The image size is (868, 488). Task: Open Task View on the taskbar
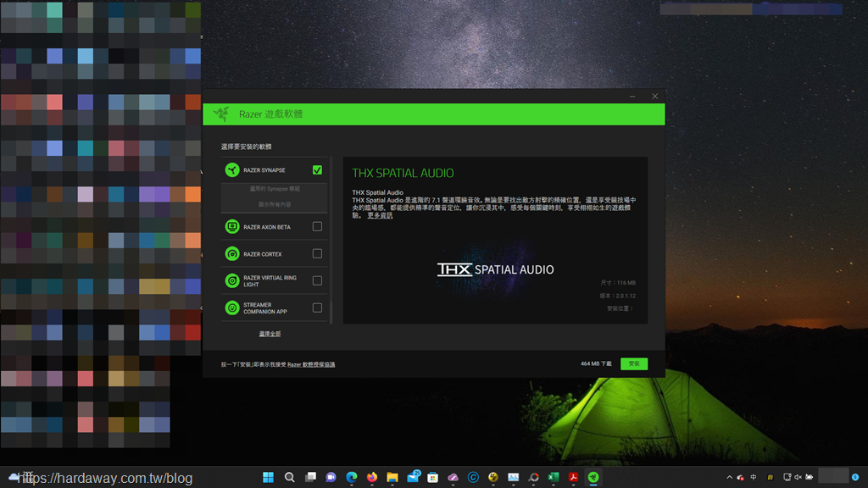pyautogui.click(x=310, y=477)
